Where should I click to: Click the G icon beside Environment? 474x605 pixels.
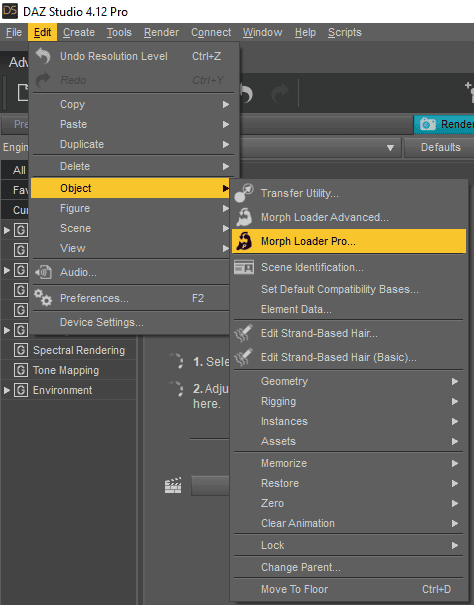(x=21, y=390)
